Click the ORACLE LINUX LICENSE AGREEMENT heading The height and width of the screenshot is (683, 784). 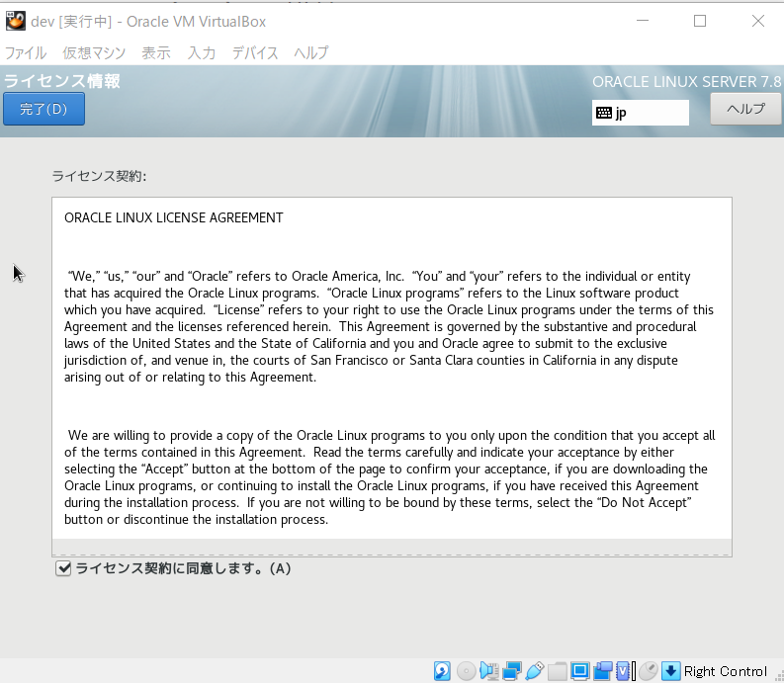point(173,218)
